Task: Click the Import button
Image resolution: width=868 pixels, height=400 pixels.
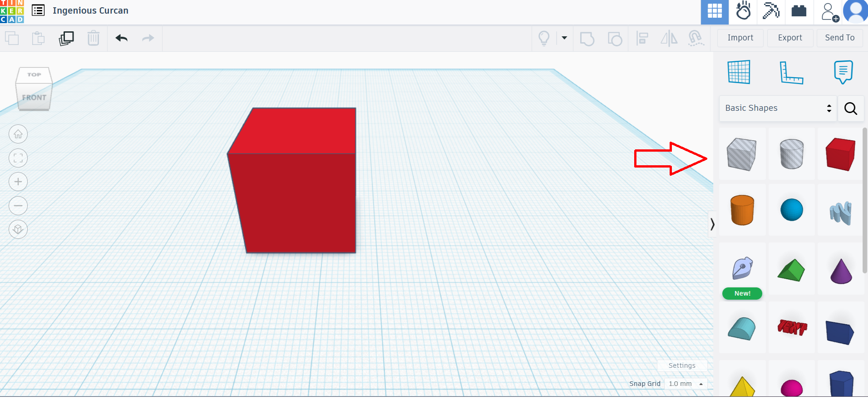Action: point(740,38)
